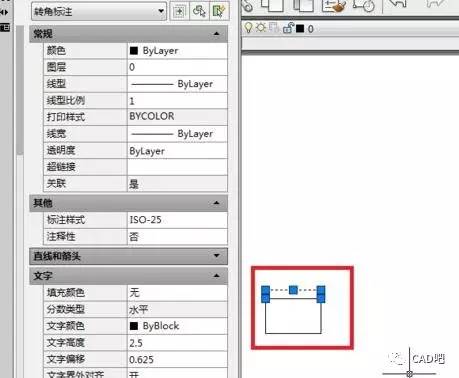Viewport: 459px width, 378px height.
Task: Click the layer color black swatch
Action: pyautogui.click(x=300, y=29)
